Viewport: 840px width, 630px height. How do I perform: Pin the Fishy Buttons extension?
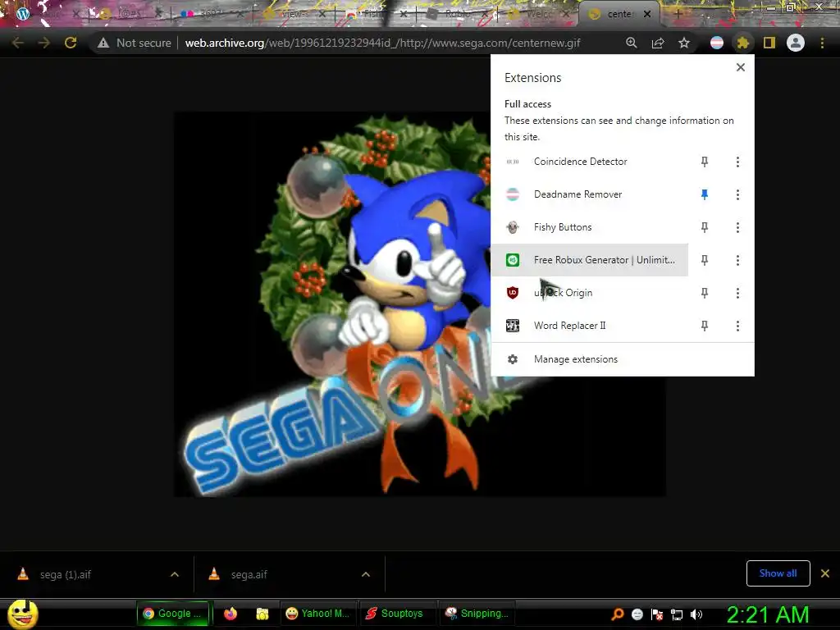pyautogui.click(x=705, y=228)
